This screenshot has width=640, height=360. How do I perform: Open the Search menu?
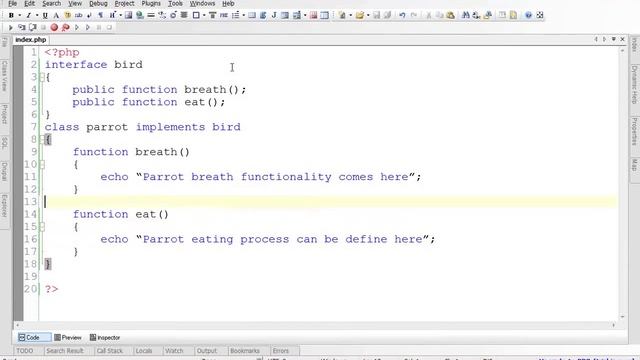click(51, 4)
